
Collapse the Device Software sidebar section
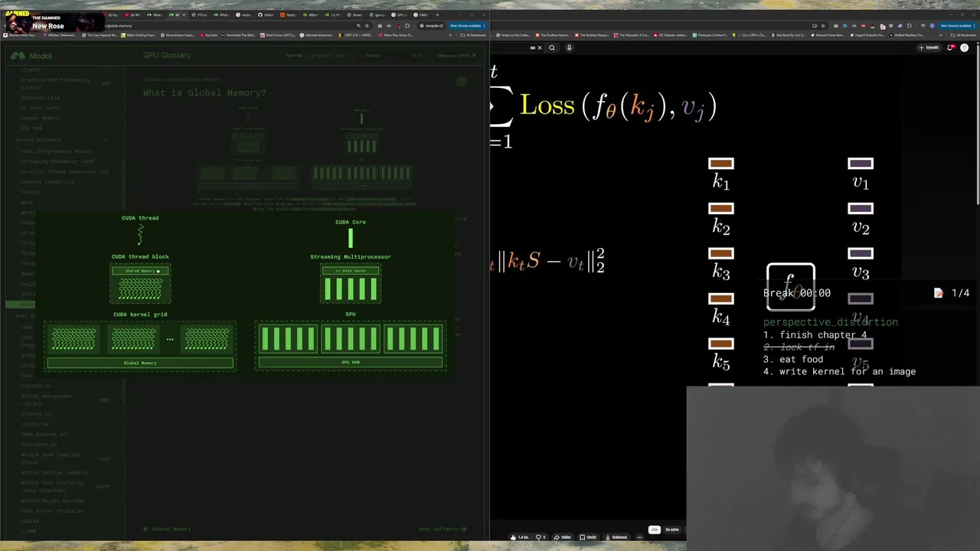tap(106, 140)
